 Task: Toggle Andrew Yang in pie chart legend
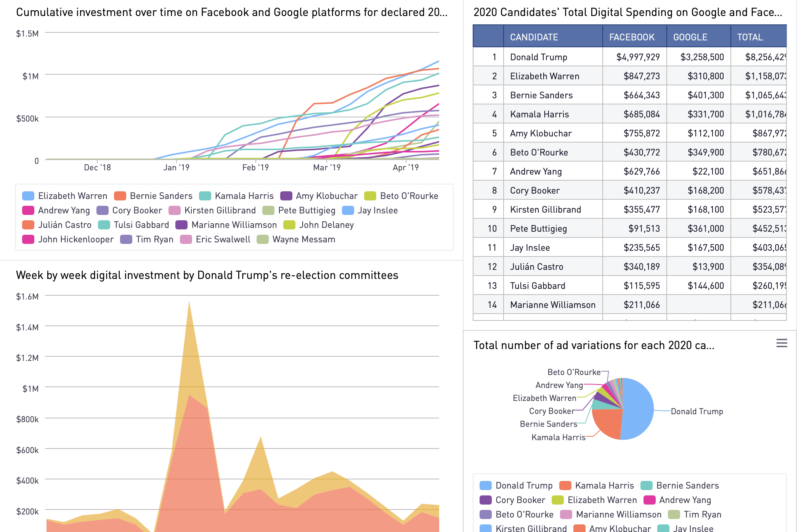(677, 500)
